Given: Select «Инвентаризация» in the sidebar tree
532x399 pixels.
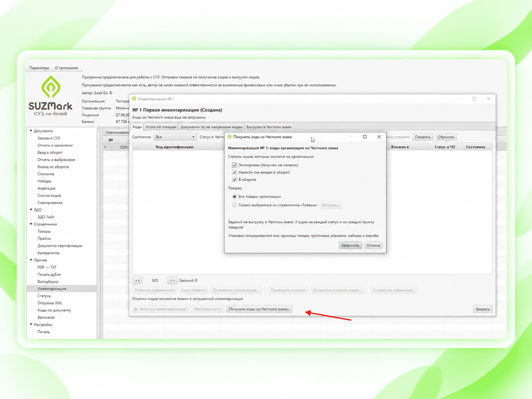Looking at the screenshot, I should click(x=52, y=289).
